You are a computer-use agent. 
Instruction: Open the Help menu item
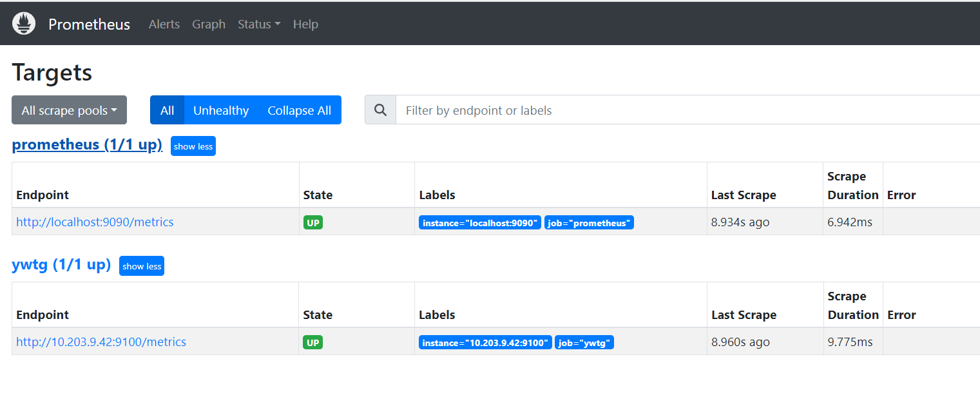305,24
